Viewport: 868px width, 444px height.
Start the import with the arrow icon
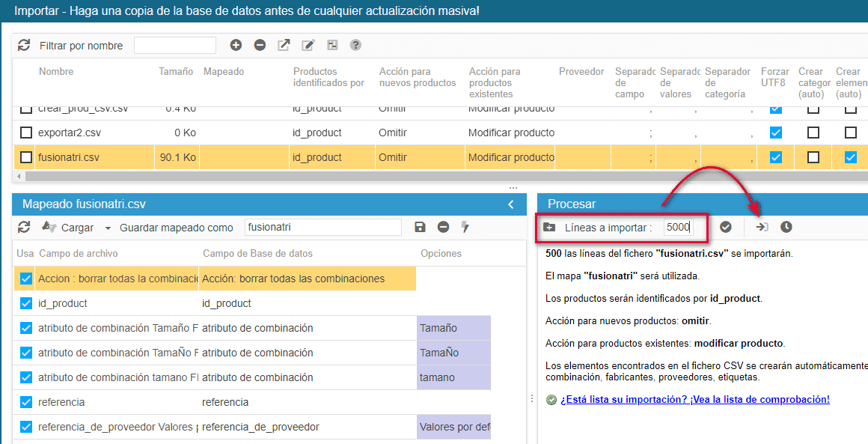[x=762, y=227]
